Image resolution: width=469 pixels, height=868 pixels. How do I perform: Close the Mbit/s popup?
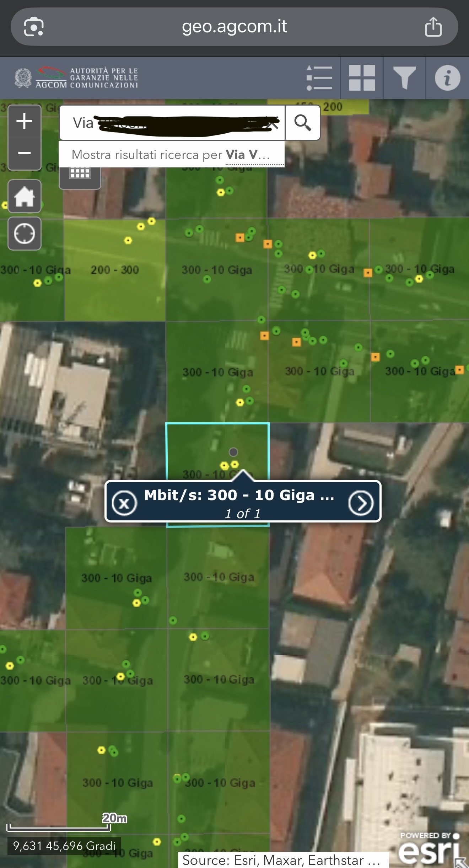pos(124,503)
